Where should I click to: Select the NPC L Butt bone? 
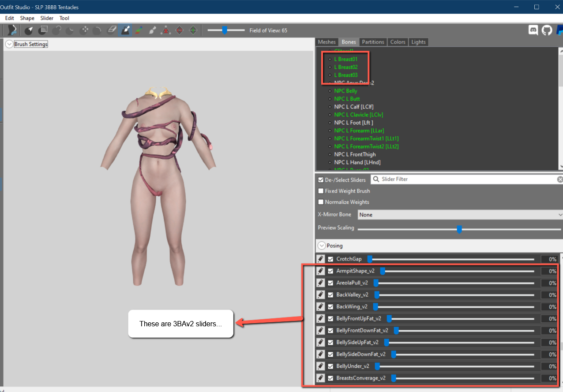coord(347,99)
